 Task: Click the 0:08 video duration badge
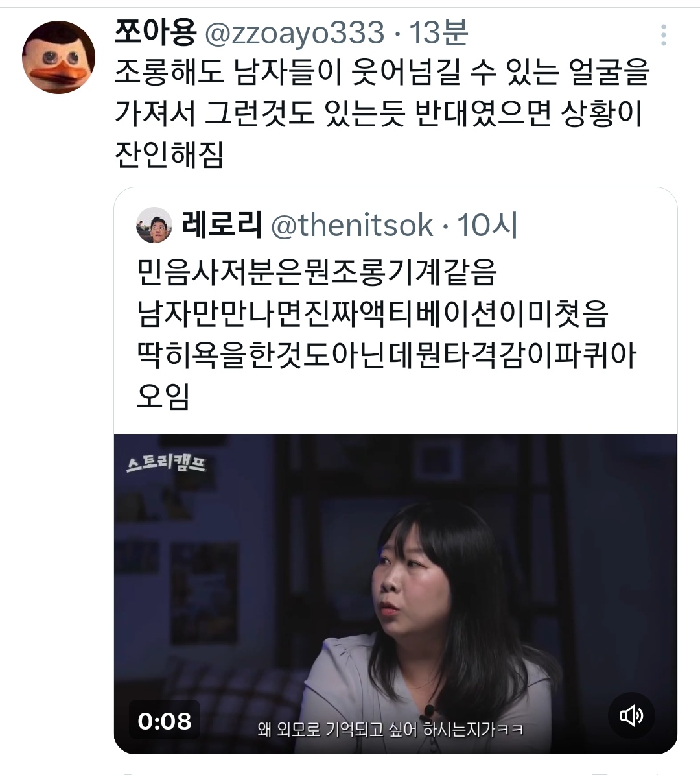tap(165, 721)
